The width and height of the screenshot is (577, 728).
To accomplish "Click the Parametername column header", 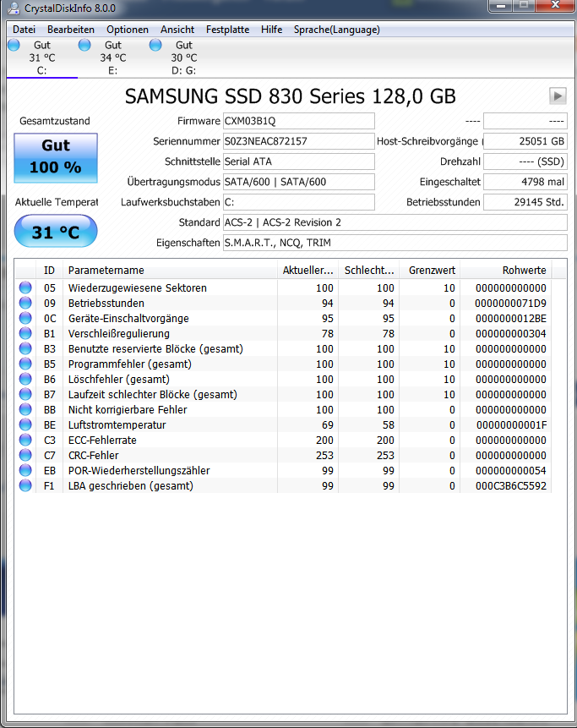I will pyautogui.click(x=170, y=271).
